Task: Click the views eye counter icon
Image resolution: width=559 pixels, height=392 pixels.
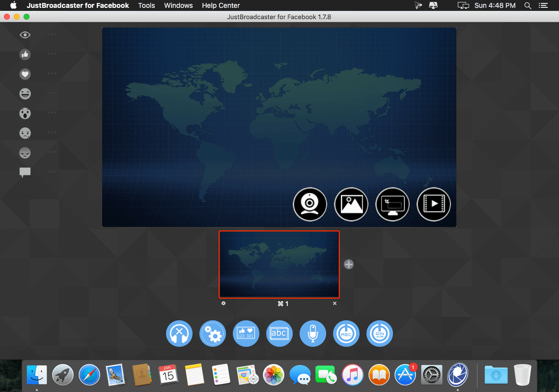Action: pos(25,34)
